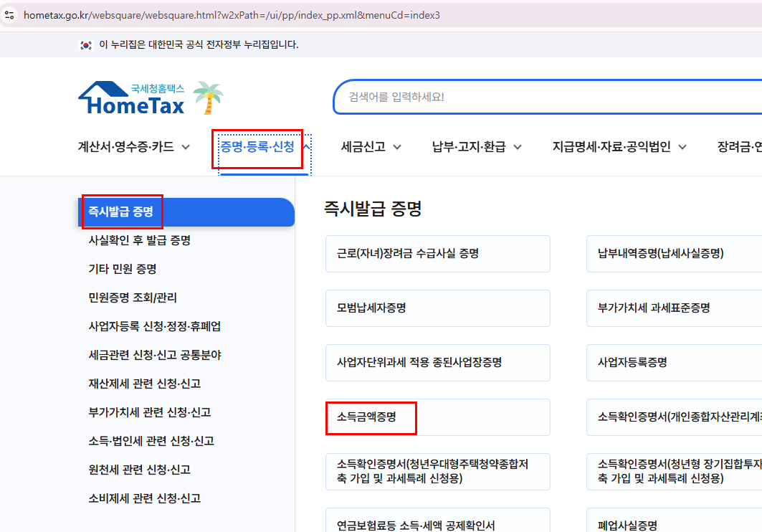Expand chevron next to 계산서·영수증·카드
This screenshot has height=532, width=762.
coord(186,147)
